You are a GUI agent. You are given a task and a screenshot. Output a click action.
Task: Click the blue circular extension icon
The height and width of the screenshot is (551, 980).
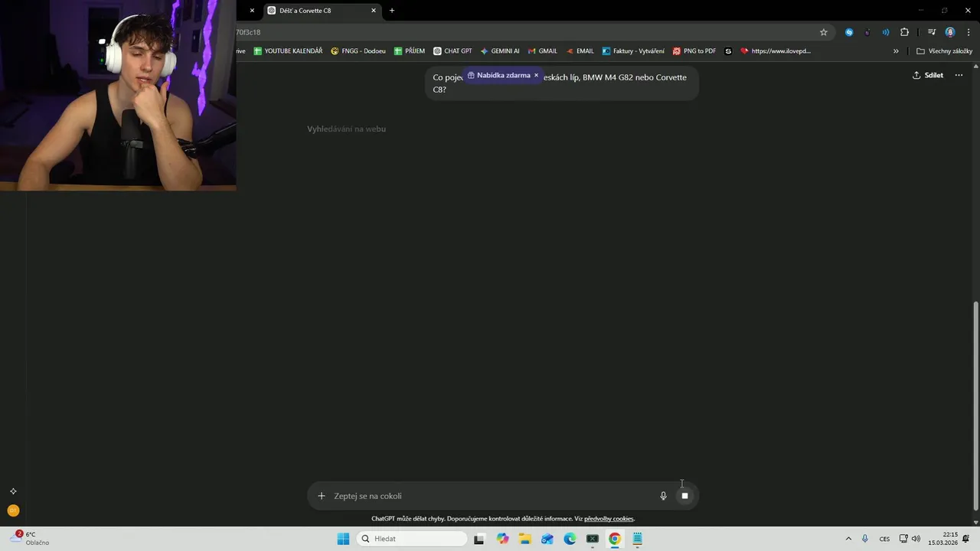[x=849, y=32]
